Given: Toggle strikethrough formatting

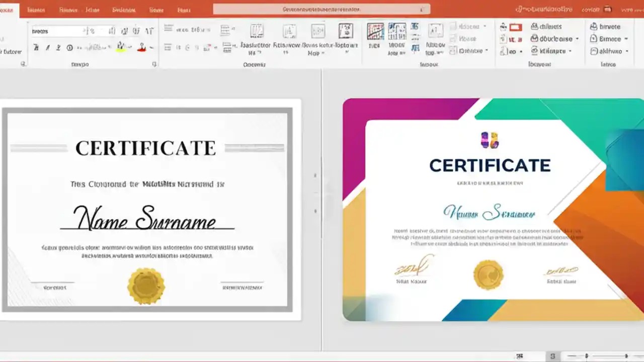Looking at the screenshot, I should pyautogui.click(x=70, y=47).
